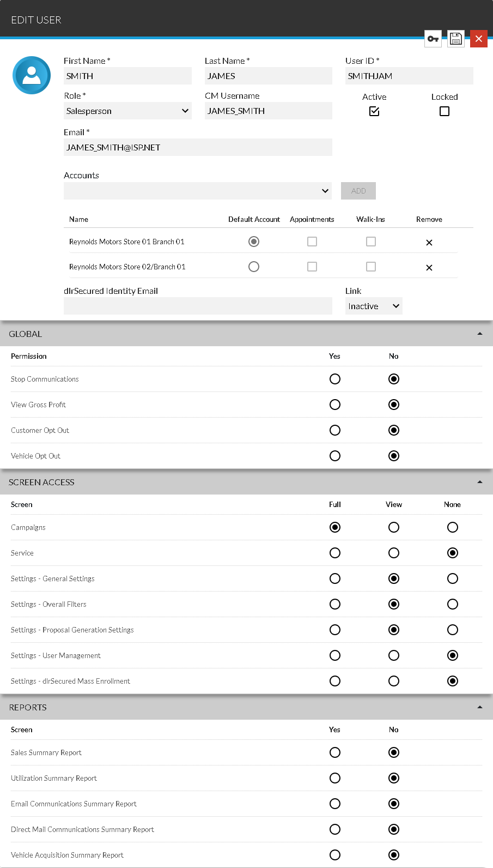Image resolution: width=493 pixels, height=868 pixels.
Task: Click the key password reset icon
Action: [433, 39]
